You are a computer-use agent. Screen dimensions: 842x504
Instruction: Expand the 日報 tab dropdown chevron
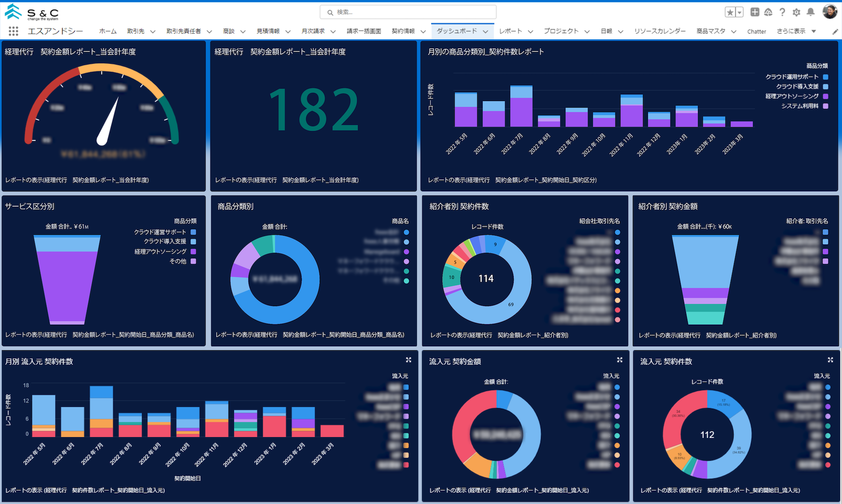pos(620,31)
